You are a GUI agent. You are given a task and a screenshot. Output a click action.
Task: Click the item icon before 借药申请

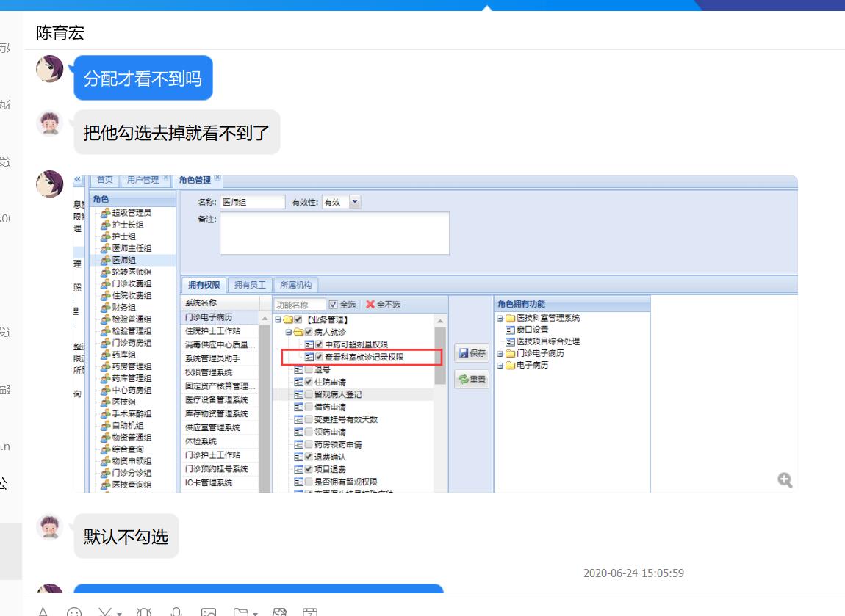298,407
